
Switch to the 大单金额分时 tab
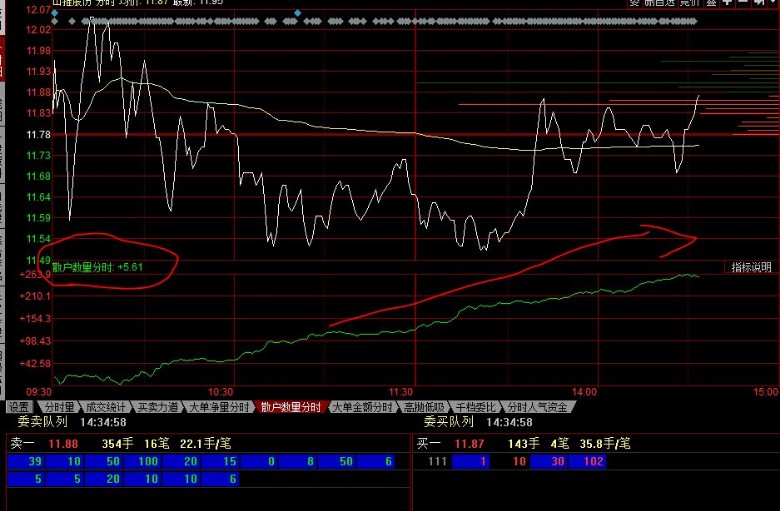tap(364, 407)
